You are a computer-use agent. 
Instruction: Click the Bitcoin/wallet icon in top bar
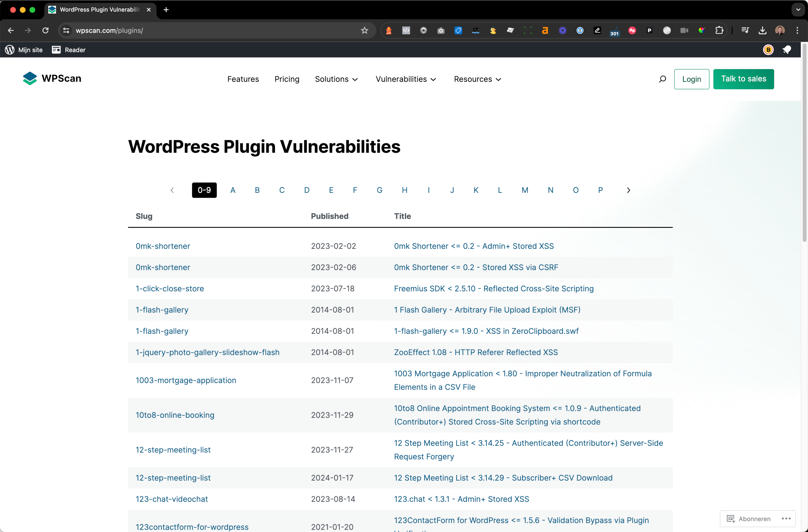coord(768,49)
